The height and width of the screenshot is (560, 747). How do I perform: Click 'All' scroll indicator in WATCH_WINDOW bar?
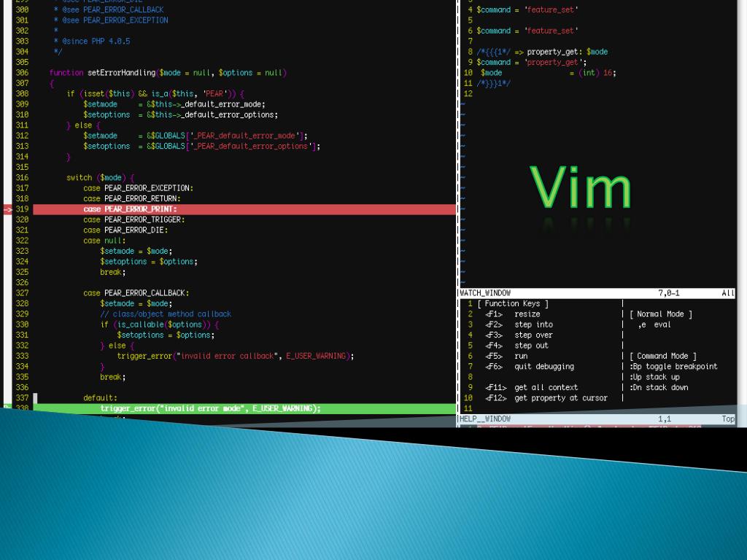728,293
